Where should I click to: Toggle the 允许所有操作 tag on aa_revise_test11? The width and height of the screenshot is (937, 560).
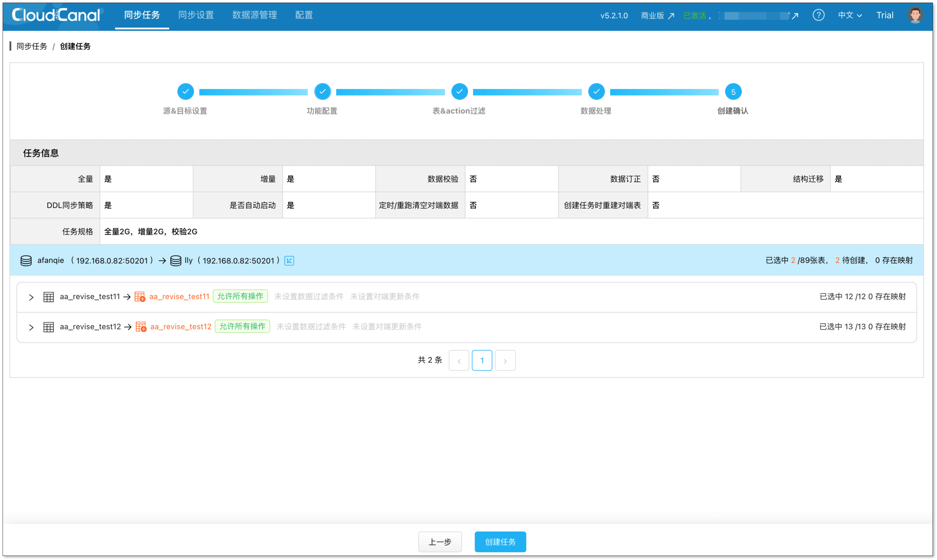pos(240,296)
